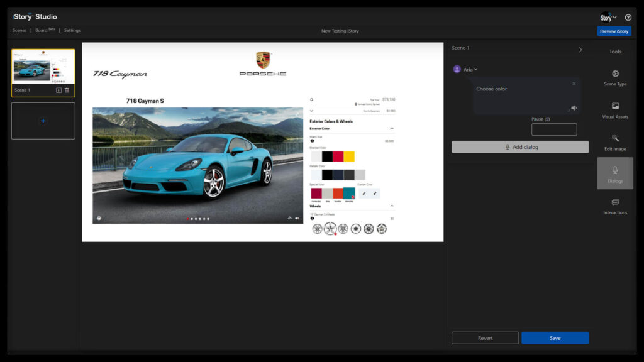Click the 718 Cayman script logo

tap(120, 74)
